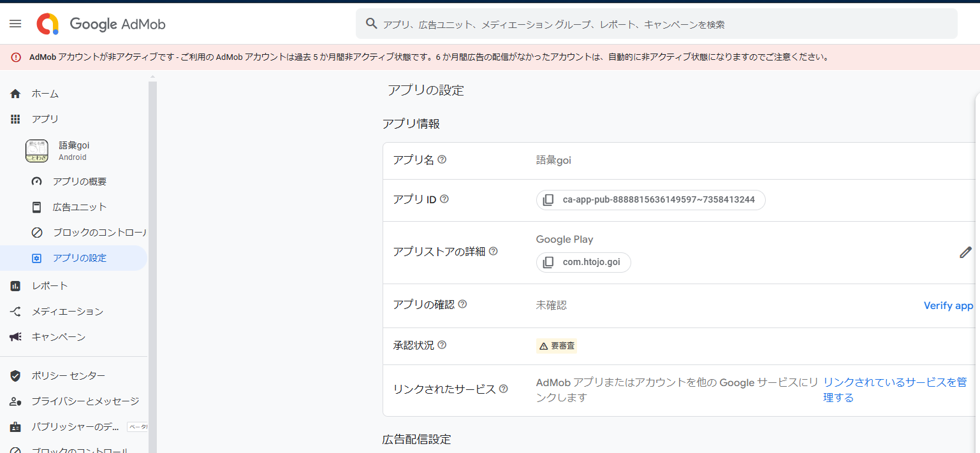Viewport: 980px width, 453px height.
Task: Click the レポート chart icon
Action: pos(16,286)
